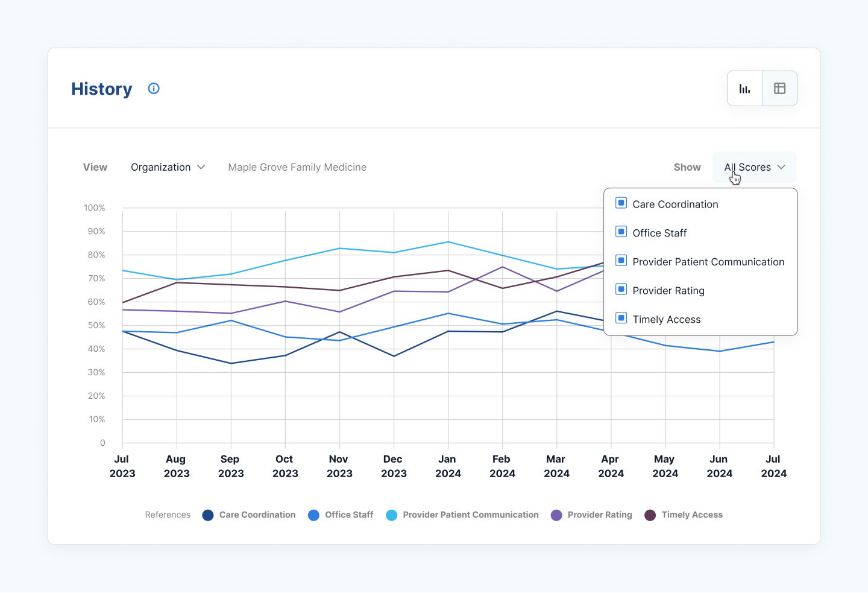Image resolution: width=868 pixels, height=593 pixels.
Task: Collapse the All Scores dropdown
Action: click(x=755, y=167)
